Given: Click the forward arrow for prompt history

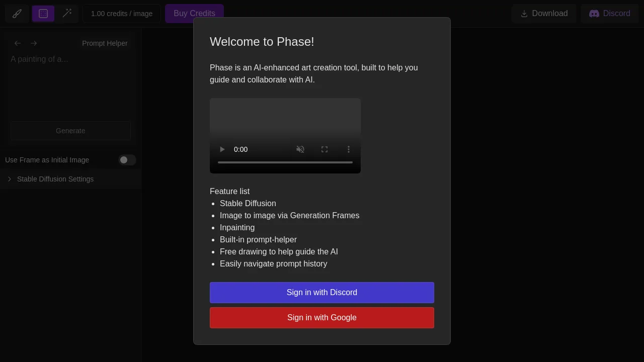Looking at the screenshot, I should point(34,43).
